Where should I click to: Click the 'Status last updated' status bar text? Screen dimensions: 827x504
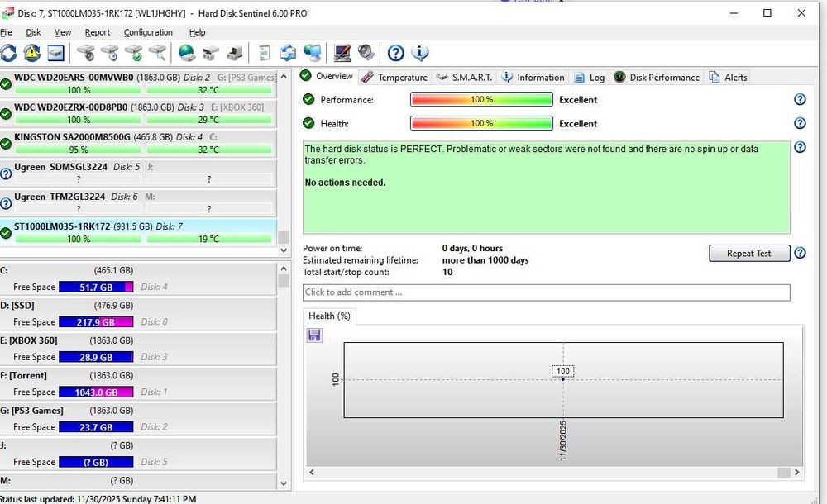[98, 499]
